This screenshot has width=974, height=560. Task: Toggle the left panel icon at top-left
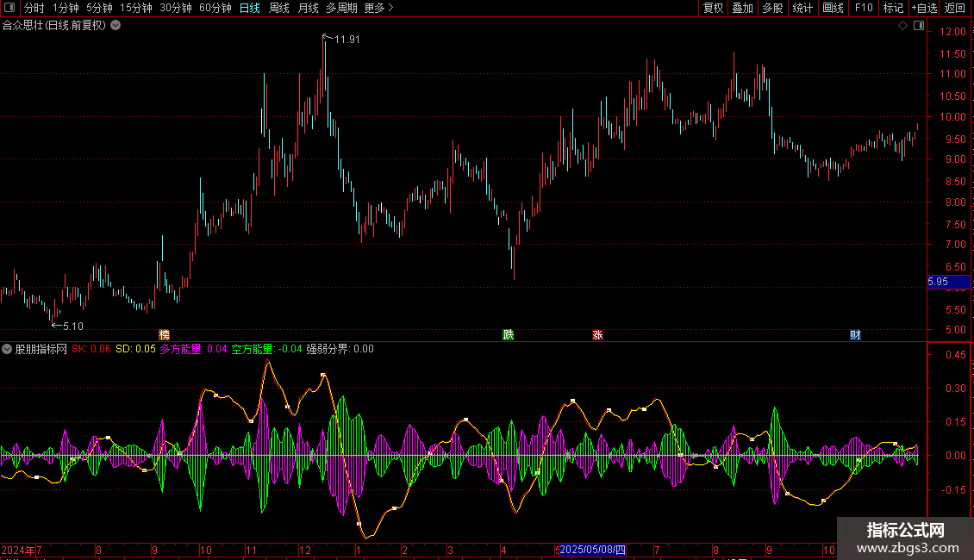(x=10, y=8)
